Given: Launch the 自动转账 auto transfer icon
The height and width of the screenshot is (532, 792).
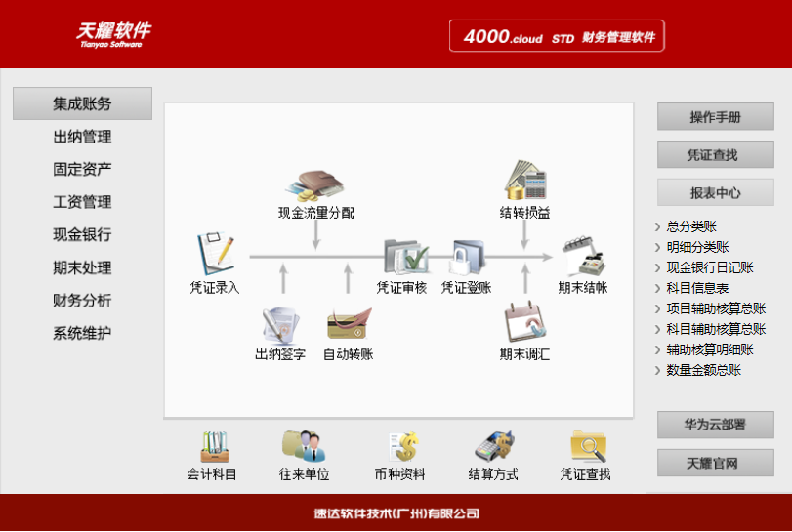Looking at the screenshot, I should (349, 324).
